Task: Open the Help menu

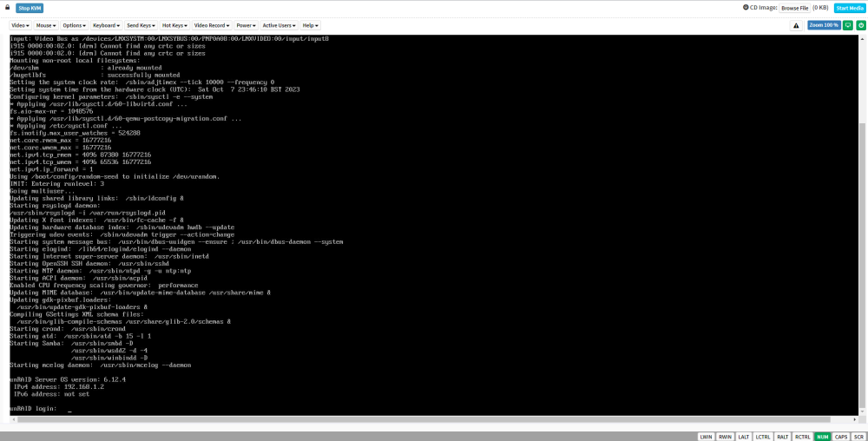Action: click(x=311, y=25)
